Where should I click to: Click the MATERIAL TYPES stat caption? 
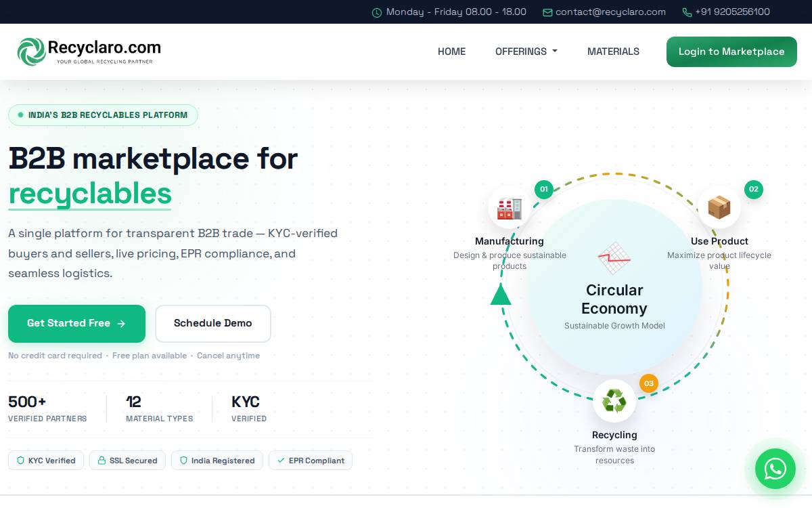(159, 419)
